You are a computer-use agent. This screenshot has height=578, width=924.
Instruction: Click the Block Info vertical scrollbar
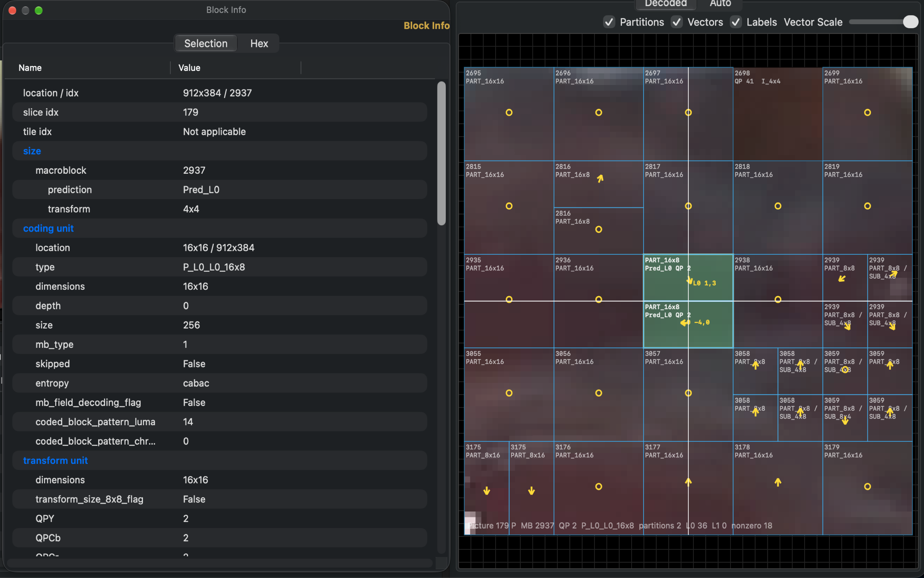441,153
